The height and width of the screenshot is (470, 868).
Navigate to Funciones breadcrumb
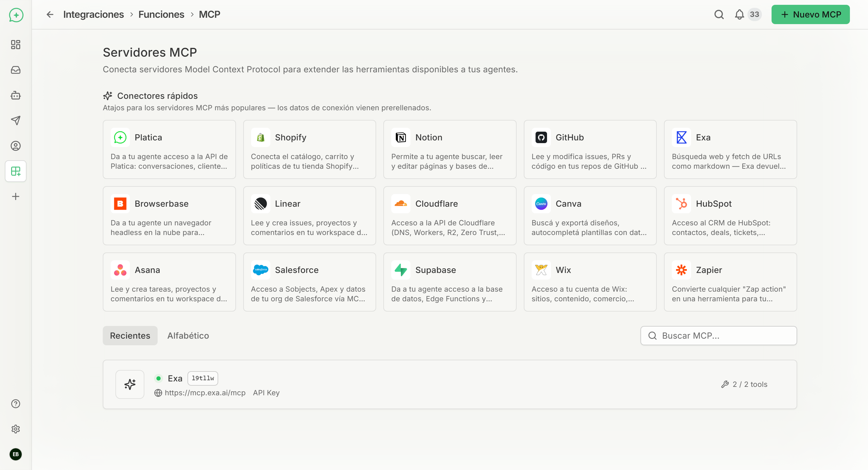[161, 14]
